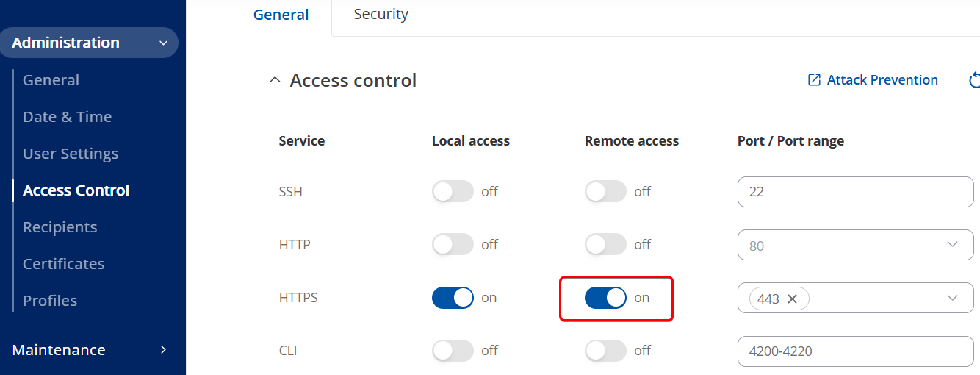Turn off HTTPS local access

click(453, 298)
